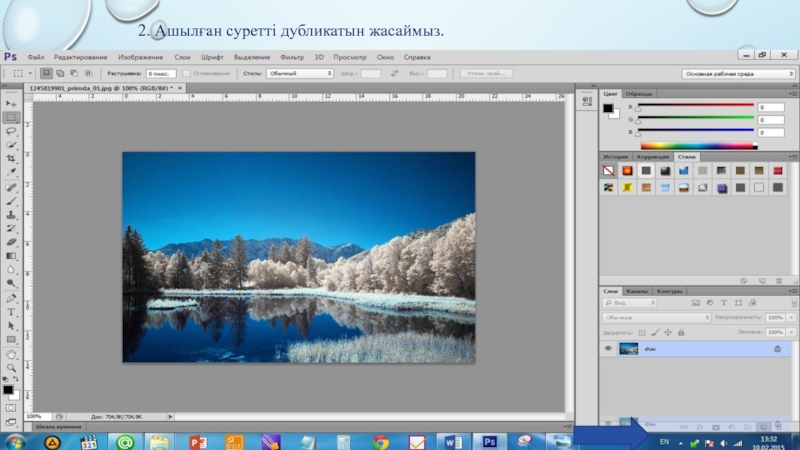The image size is (800, 450).
Task: Select the Hand tool
Action: [x=11, y=353]
